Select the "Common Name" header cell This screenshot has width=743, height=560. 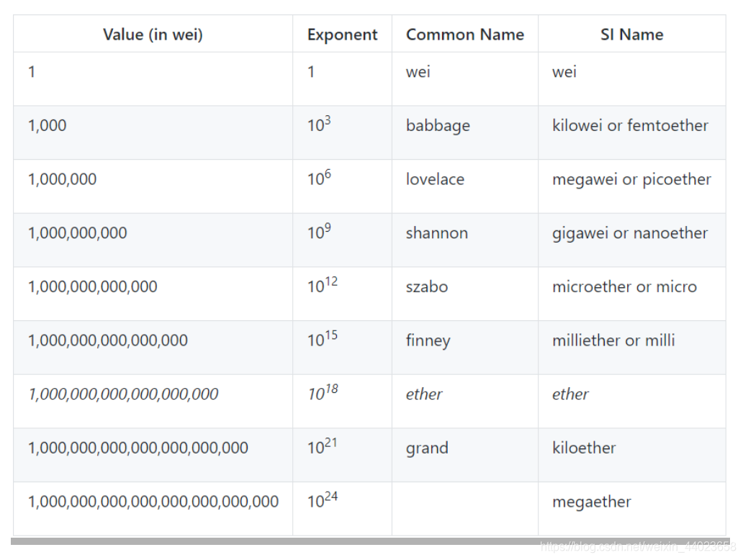[x=465, y=35]
